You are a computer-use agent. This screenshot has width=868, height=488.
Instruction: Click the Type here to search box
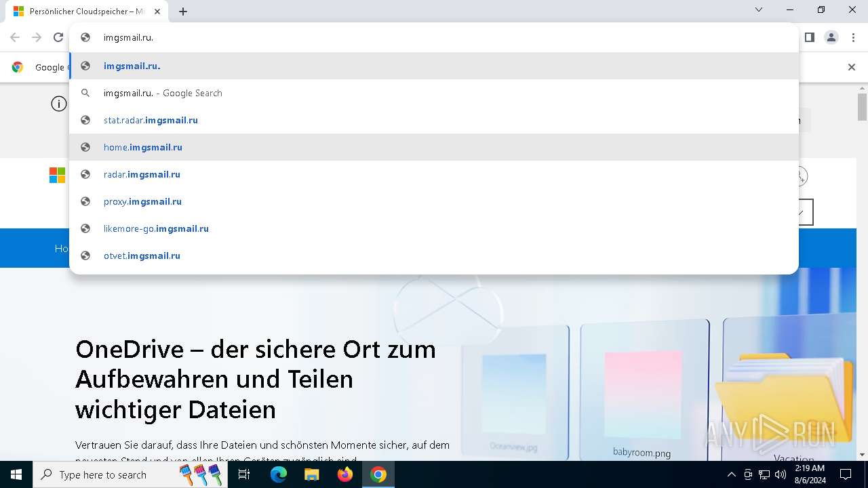[x=131, y=474]
